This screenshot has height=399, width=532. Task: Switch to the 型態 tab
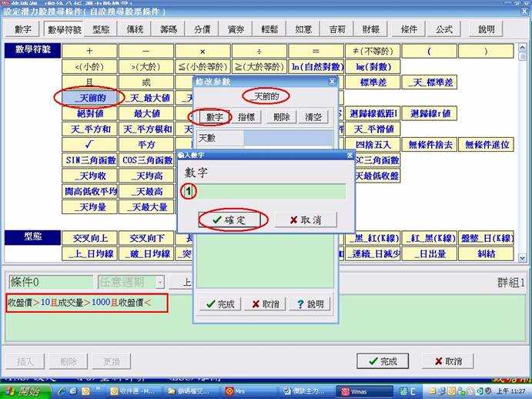pos(101,29)
